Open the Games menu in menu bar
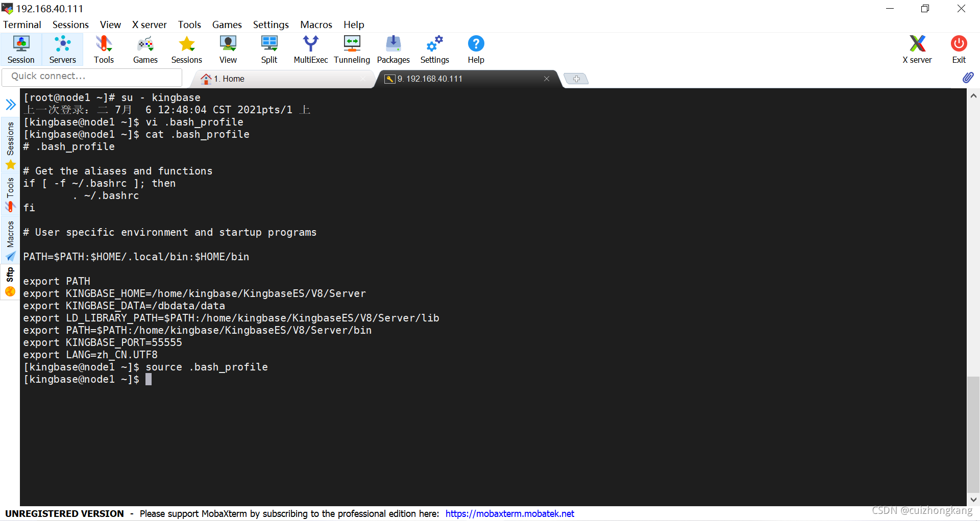 click(x=227, y=24)
